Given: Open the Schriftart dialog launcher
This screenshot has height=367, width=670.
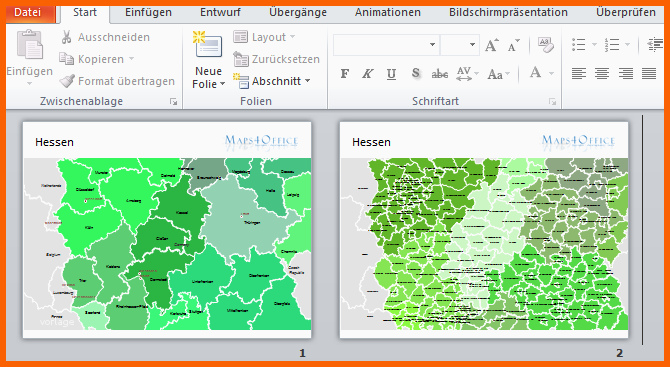Looking at the screenshot, I should [552, 102].
